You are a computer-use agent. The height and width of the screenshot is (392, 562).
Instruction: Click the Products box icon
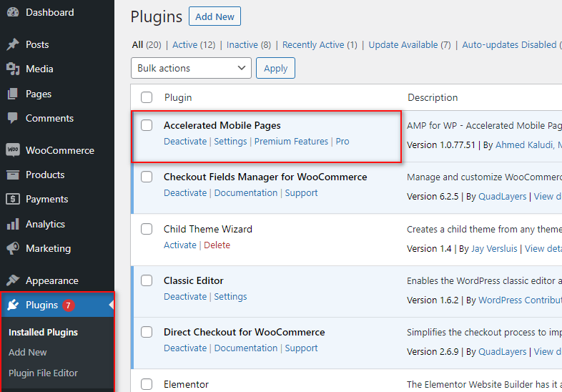[x=13, y=175]
